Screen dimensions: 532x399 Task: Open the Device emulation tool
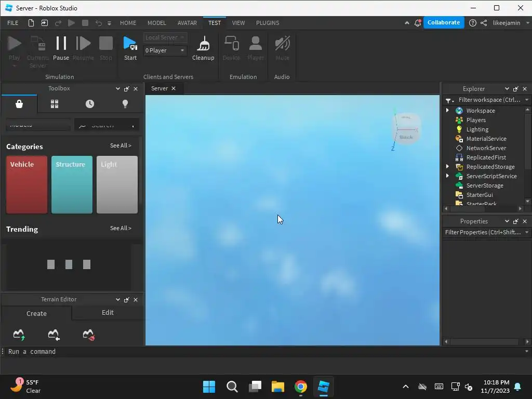[231, 48]
